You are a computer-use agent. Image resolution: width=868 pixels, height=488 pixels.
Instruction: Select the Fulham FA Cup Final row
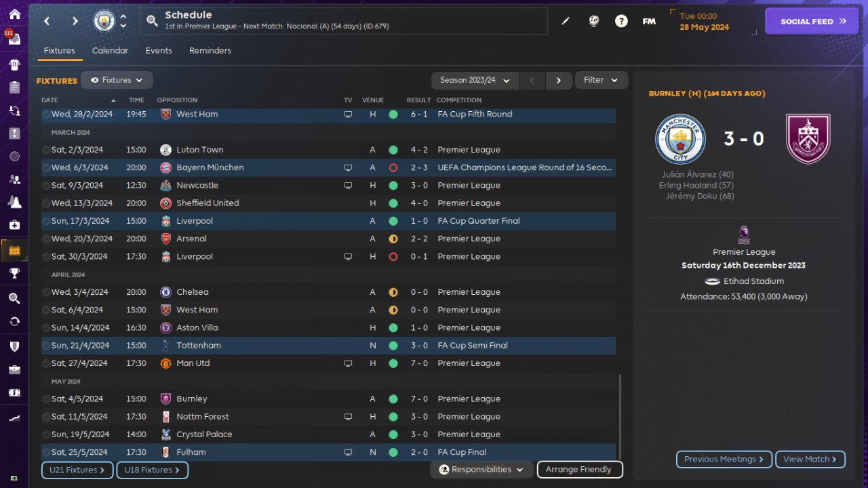[328, 452]
